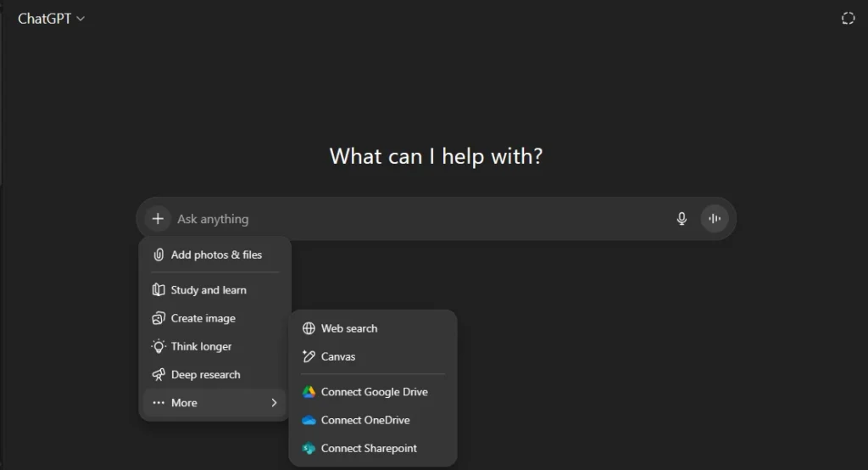Click the paperclip icon
Screen dimensions: 868x470
159,255
